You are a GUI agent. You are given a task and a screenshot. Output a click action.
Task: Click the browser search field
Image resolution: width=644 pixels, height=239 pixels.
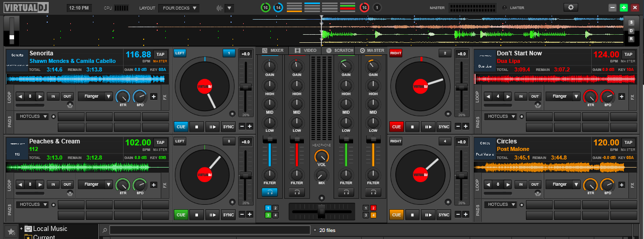click(210, 230)
